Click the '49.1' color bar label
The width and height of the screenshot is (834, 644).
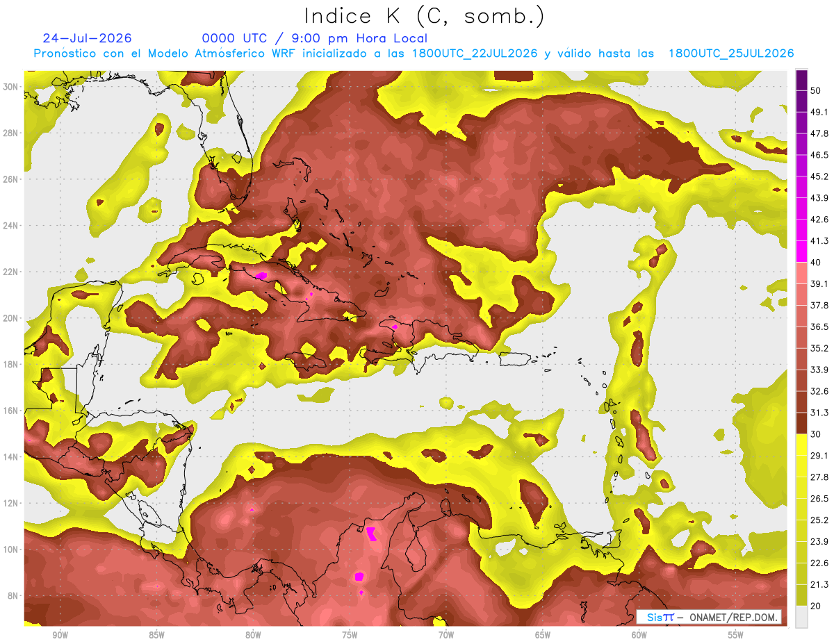819,111
